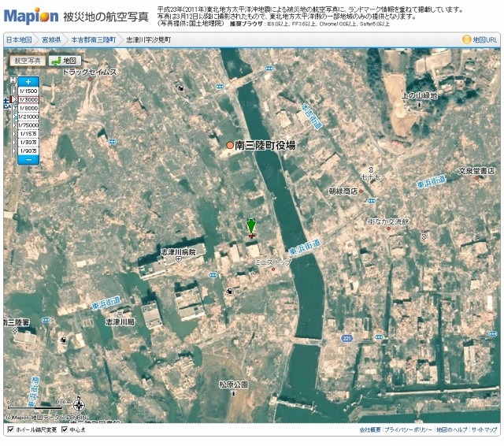Click the zoom out minus button

[x=28, y=159]
